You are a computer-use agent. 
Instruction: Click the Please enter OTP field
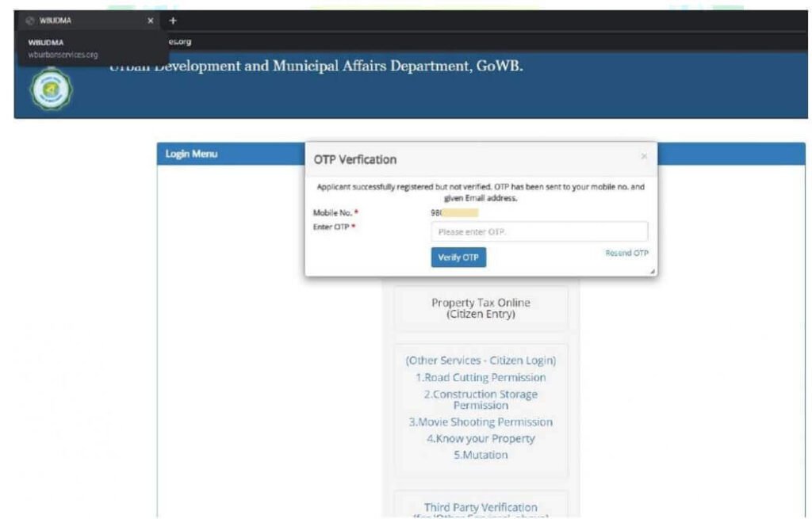(x=539, y=232)
